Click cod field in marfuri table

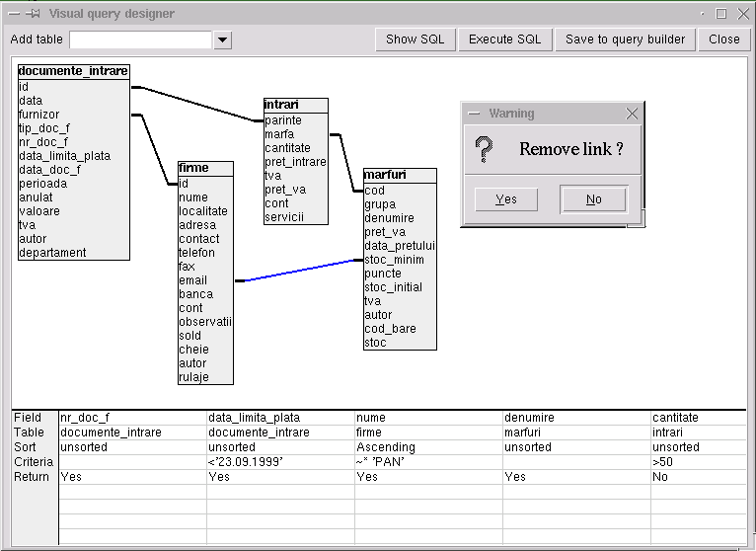tap(375, 191)
